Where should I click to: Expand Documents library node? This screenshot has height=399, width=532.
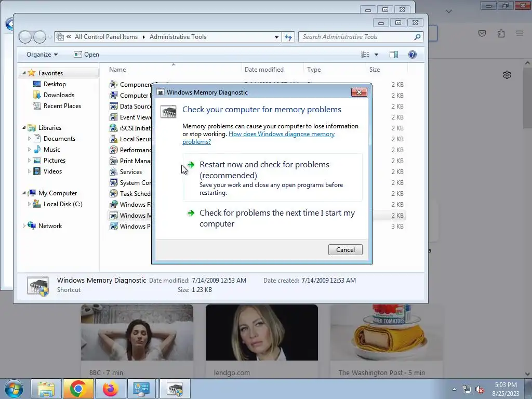(x=29, y=139)
